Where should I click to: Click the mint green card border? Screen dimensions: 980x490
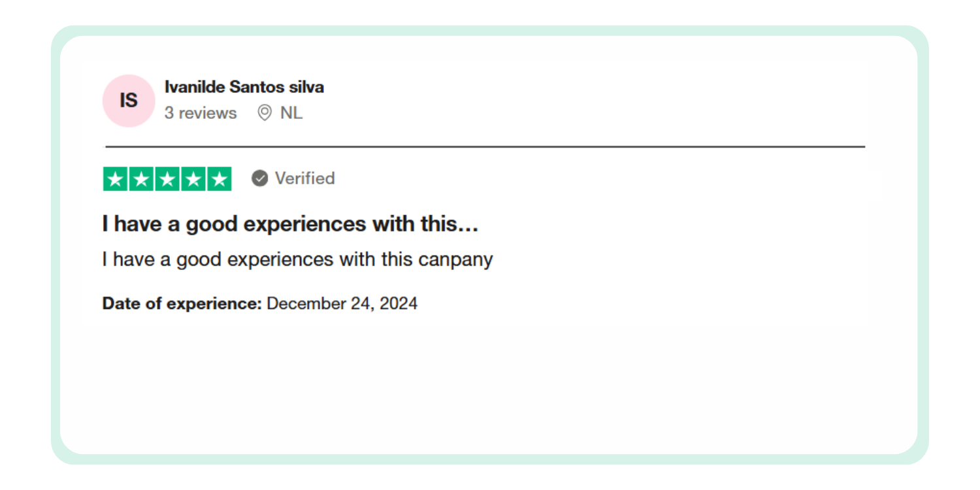tap(490, 30)
